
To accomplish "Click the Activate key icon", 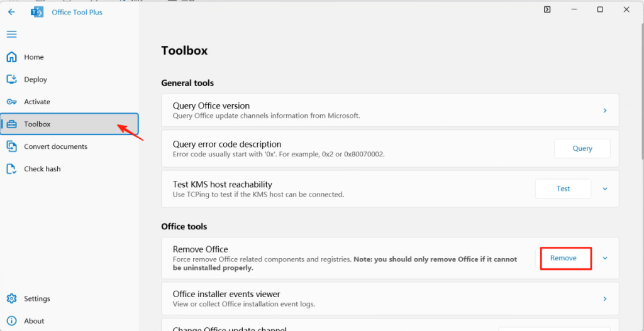I will coord(11,102).
